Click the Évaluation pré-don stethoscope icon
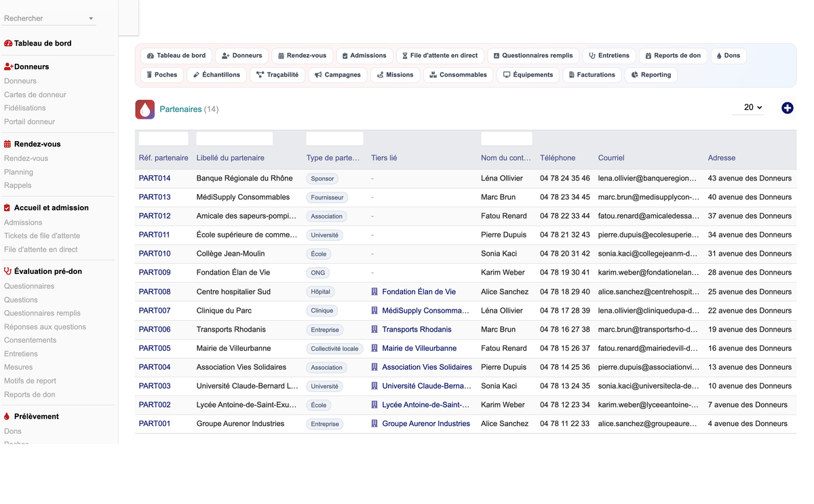 (7, 271)
